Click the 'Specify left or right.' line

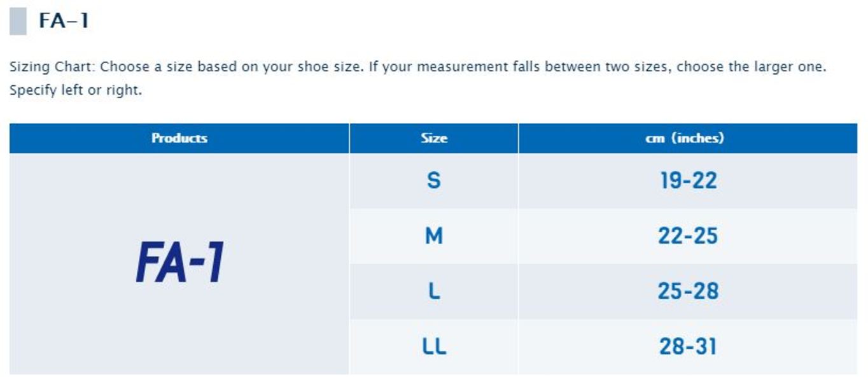[76, 90]
